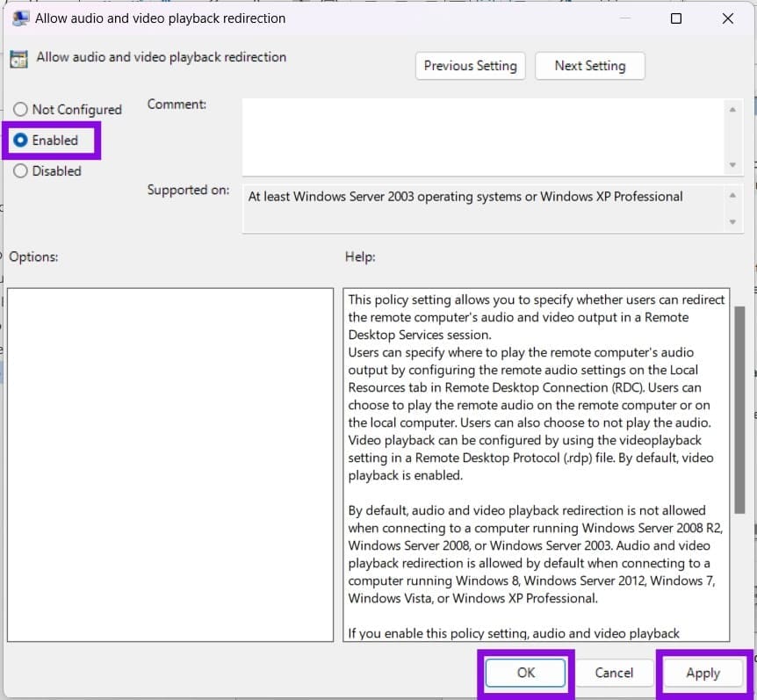
Task: Select the Enabled radio button
Action: coord(20,140)
